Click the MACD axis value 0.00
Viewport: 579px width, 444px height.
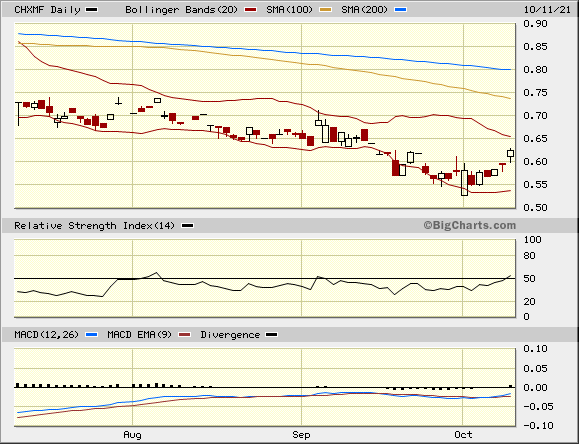click(535, 387)
